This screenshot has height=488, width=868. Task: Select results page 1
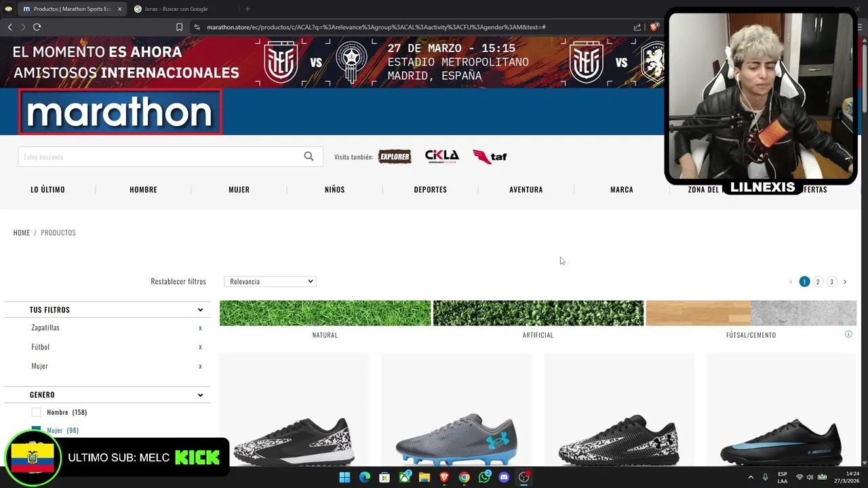coord(804,282)
